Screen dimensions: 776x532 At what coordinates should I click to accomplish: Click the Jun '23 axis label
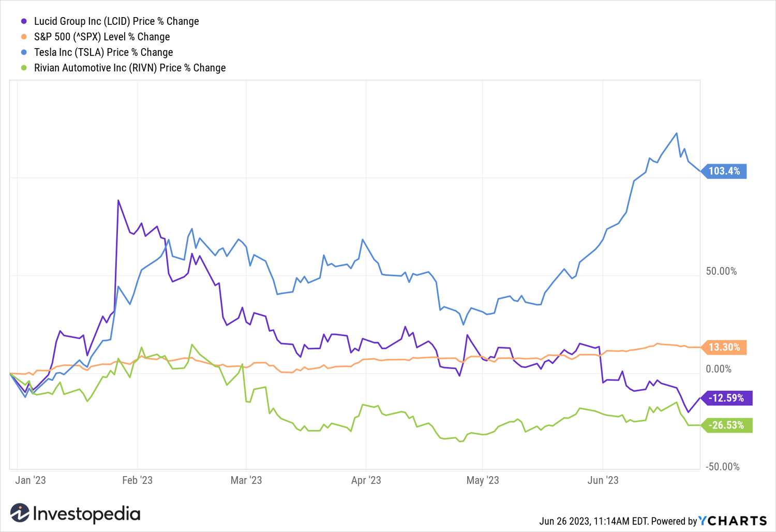pos(603,480)
